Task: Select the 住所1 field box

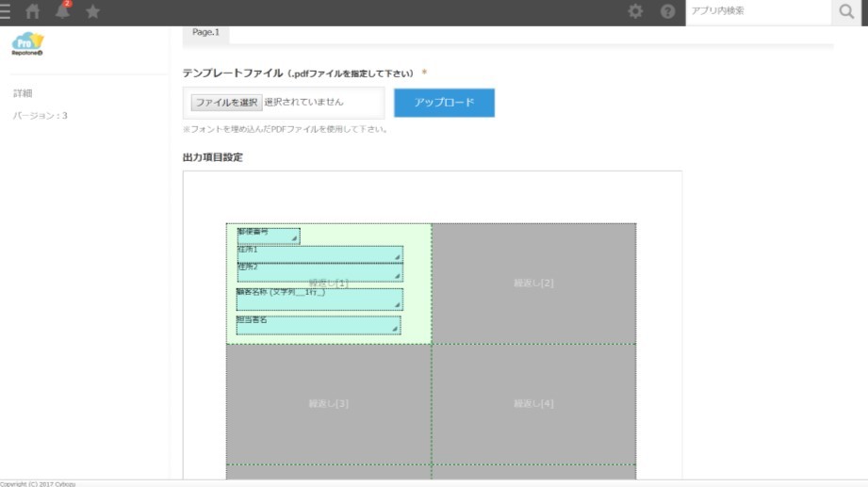Action: (320, 254)
